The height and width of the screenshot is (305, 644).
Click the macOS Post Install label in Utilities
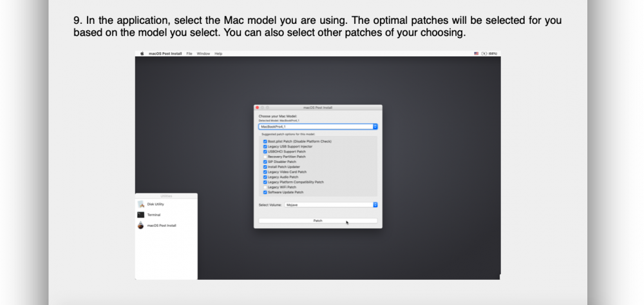(x=162, y=226)
